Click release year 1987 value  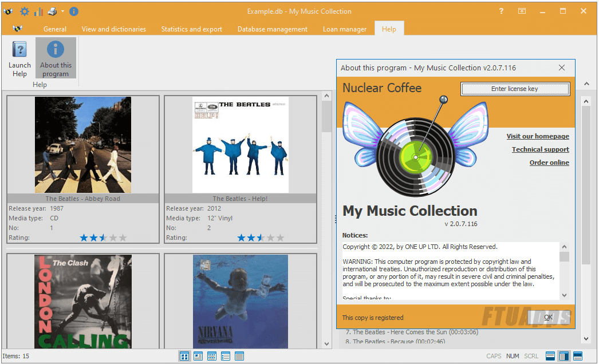coord(57,208)
